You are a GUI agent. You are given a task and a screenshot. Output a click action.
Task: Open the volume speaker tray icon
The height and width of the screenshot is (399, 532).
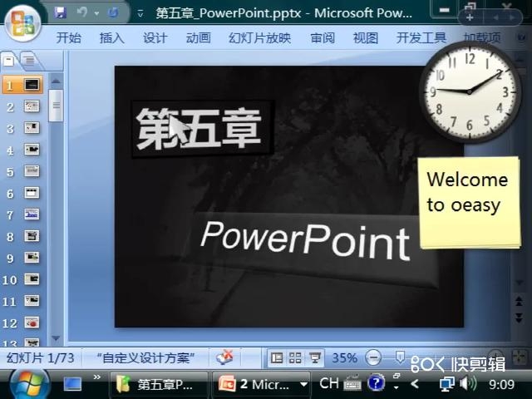468,384
